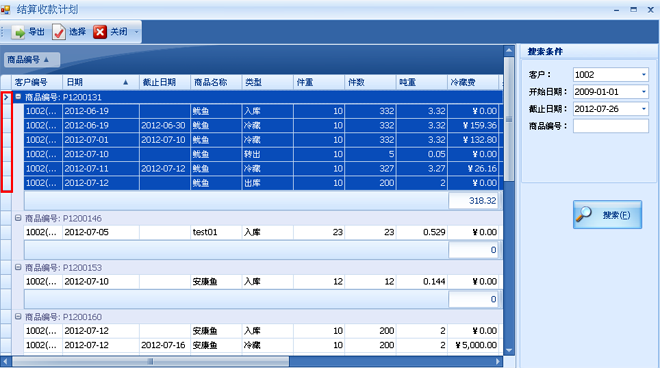This screenshot has height=368, width=660.
Task: Select the 转出 type cell
Action: point(268,154)
